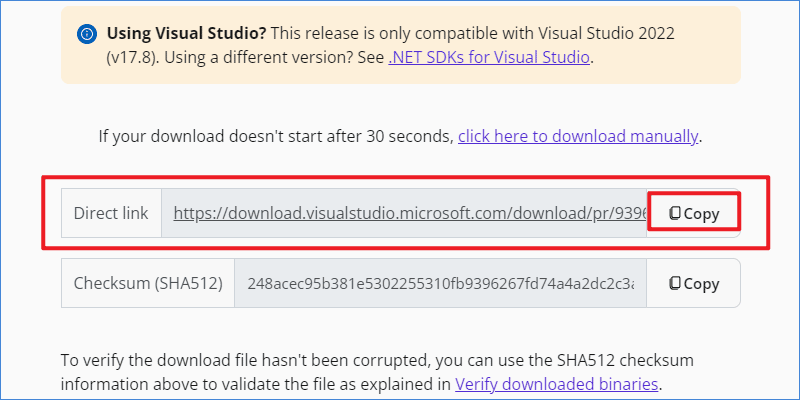Click the download.visualstudio.microsoft.com direct URL

pos(410,213)
